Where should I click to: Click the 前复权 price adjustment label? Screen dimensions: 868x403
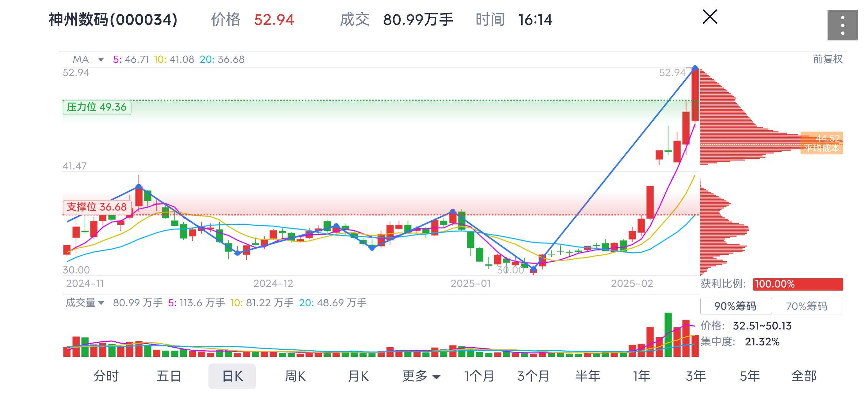[x=827, y=59]
